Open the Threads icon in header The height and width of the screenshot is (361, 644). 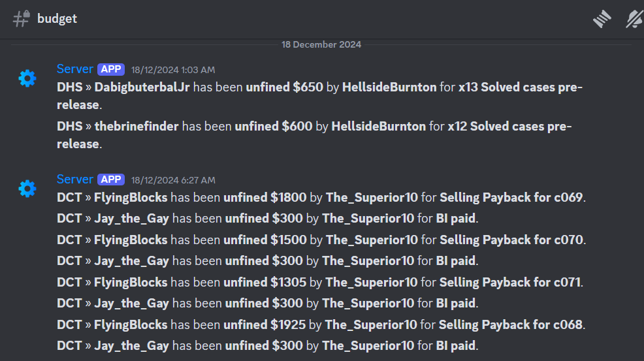pyautogui.click(x=602, y=19)
